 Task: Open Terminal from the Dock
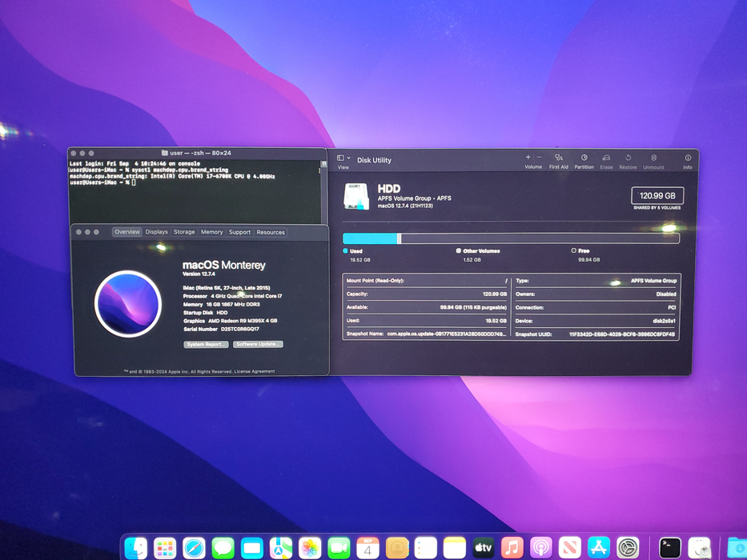coord(670,548)
